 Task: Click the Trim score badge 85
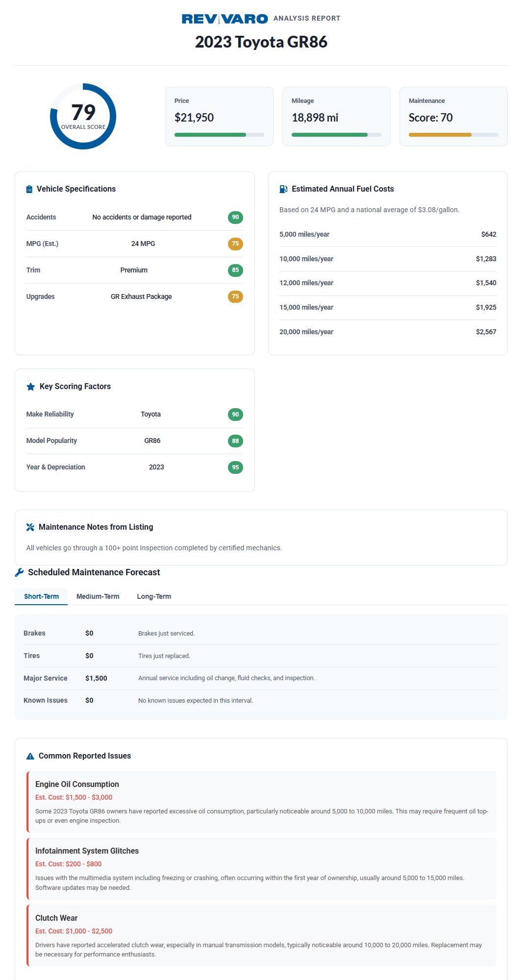pos(235,270)
